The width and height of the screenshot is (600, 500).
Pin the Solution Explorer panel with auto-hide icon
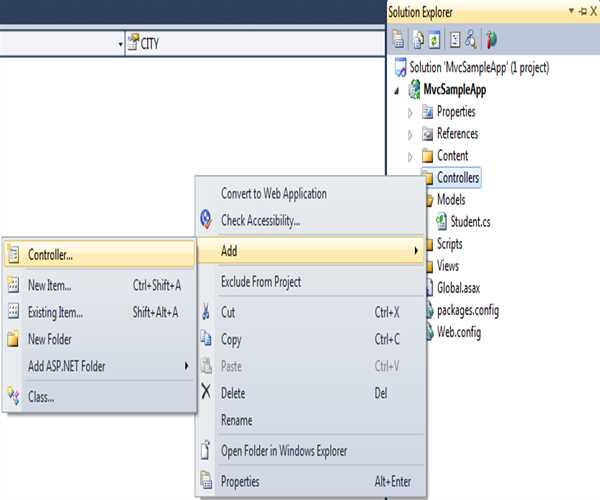581,9
